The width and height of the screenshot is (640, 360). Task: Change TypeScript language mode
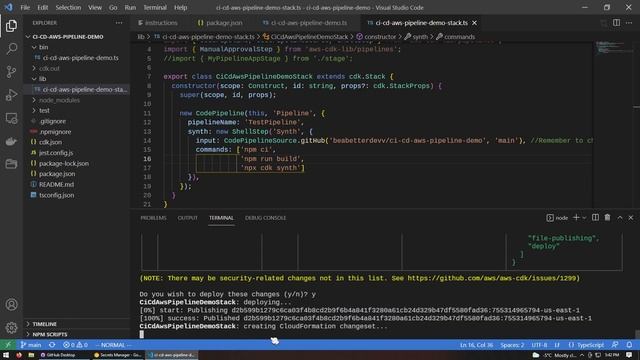[590, 344]
